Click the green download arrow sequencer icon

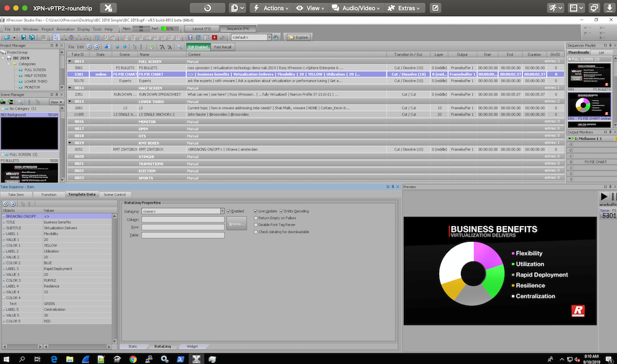click(x=152, y=47)
